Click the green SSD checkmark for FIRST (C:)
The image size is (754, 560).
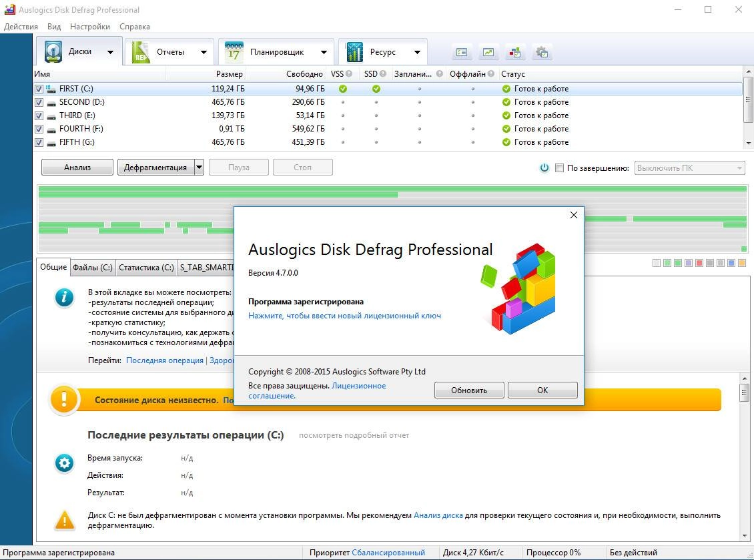(376, 89)
